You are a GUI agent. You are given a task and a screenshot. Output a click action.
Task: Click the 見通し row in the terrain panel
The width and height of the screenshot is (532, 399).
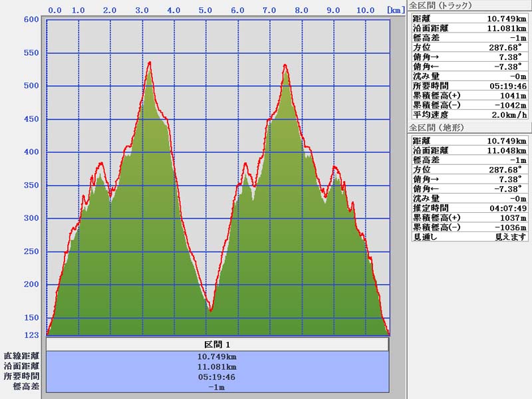(x=469, y=237)
